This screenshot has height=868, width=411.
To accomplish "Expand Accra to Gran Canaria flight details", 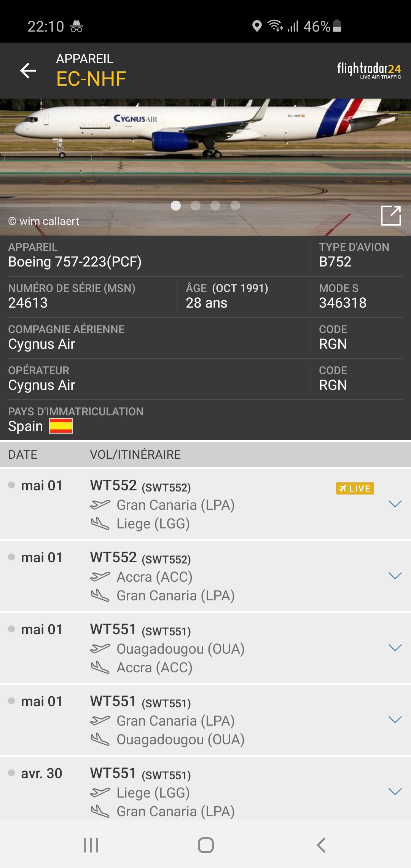I will pos(395,576).
